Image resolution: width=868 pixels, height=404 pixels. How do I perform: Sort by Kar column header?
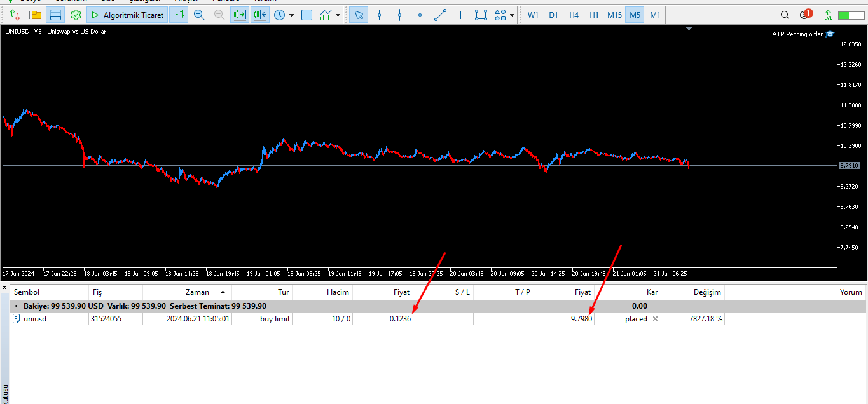652,292
